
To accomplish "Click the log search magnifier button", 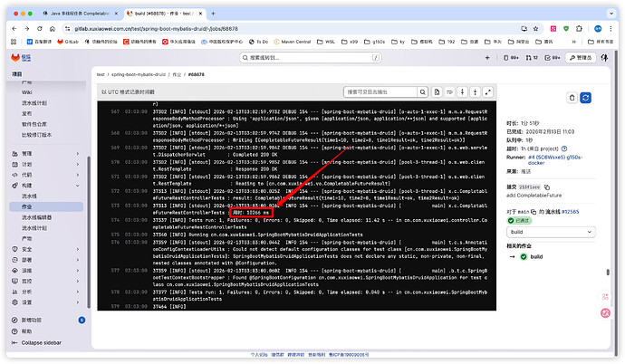I will 422,92.
